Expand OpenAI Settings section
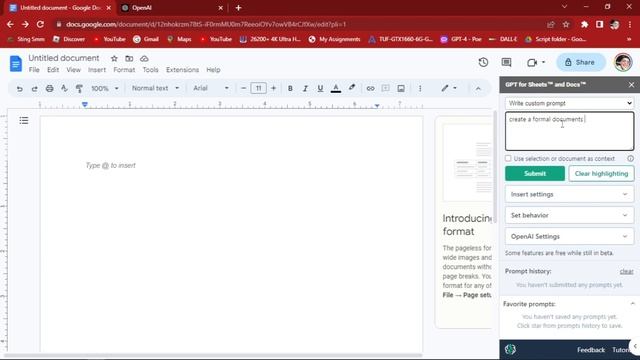640x360 pixels. 569,236
